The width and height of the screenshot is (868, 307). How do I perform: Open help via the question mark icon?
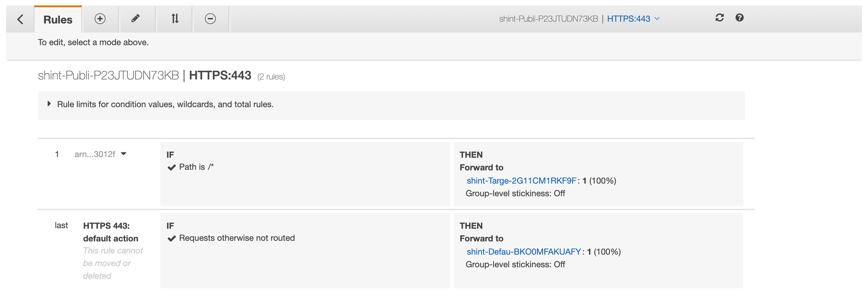tap(740, 18)
